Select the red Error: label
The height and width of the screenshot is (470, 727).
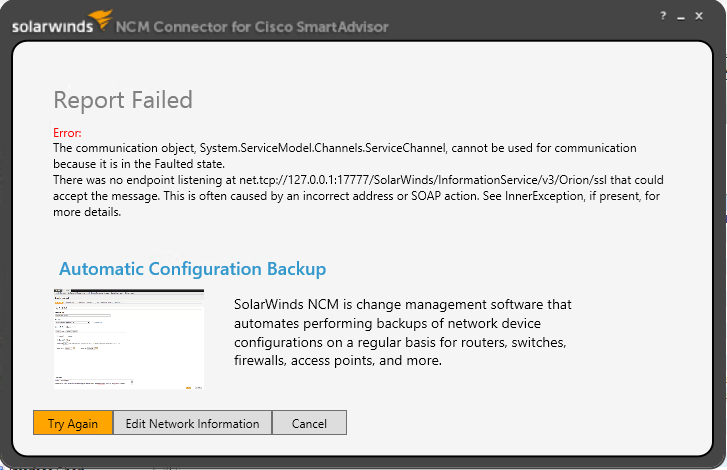pyautogui.click(x=67, y=133)
